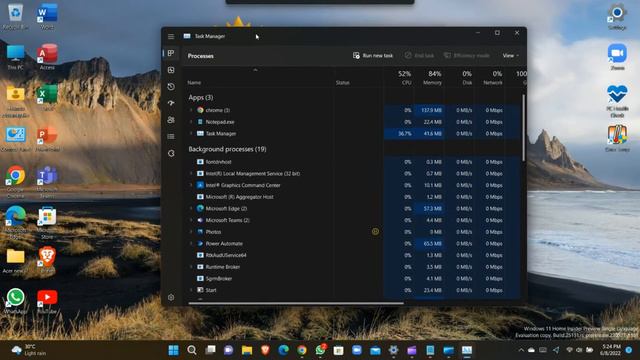
Task: Open the Task Manager hamburger navigation menu
Action: click(171, 36)
